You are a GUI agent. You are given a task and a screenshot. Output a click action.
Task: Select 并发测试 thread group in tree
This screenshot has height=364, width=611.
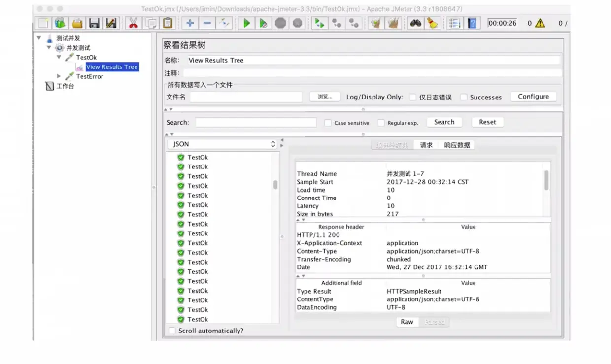78,48
